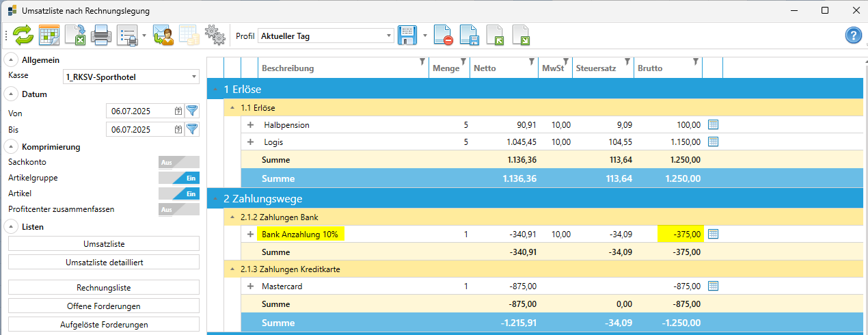The height and width of the screenshot is (335, 868).
Task: Click the blue floppy disk save profile icon
Action: [x=408, y=36]
